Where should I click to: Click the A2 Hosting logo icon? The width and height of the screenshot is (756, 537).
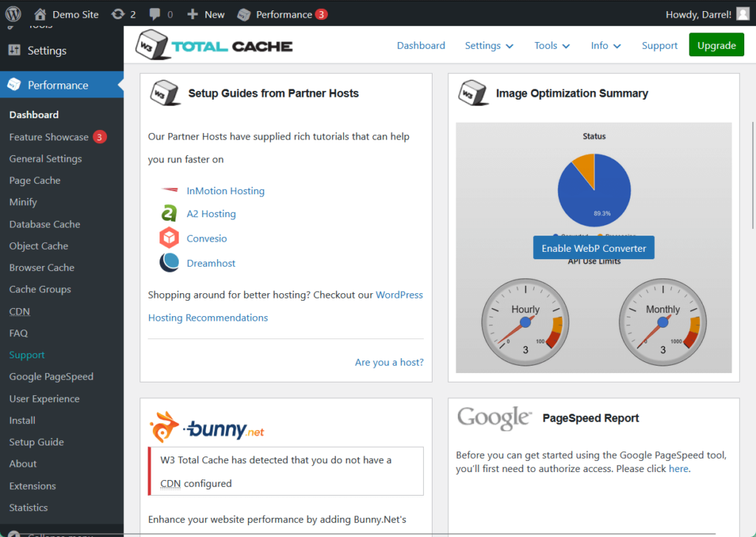[x=169, y=213]
